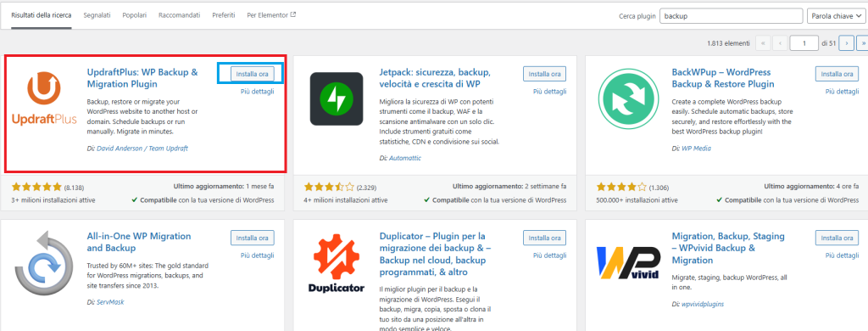Open Più dettagli for All-in-One WP Migration
Screen dimensions: 868x331
click(x=258, y=256)
